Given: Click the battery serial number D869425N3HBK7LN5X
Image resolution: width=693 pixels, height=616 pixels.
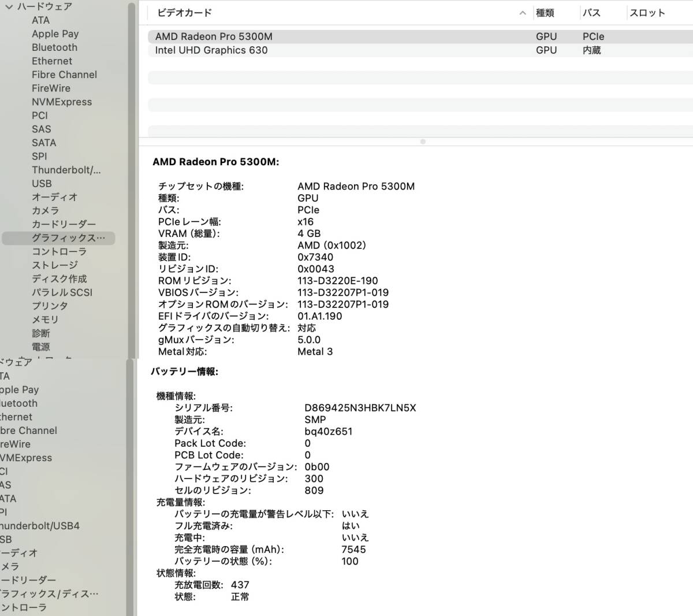Looking at the screenshot, I should click(360, 408).
